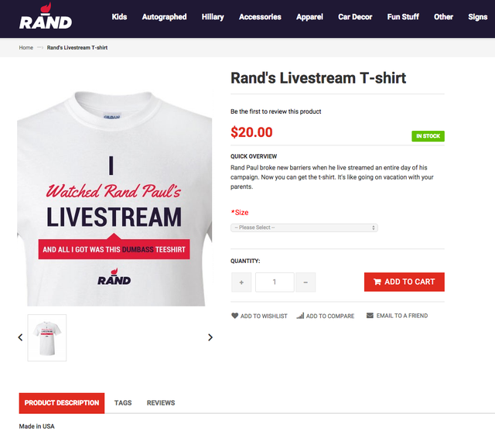Click the quantity input field

pos(275,282)
